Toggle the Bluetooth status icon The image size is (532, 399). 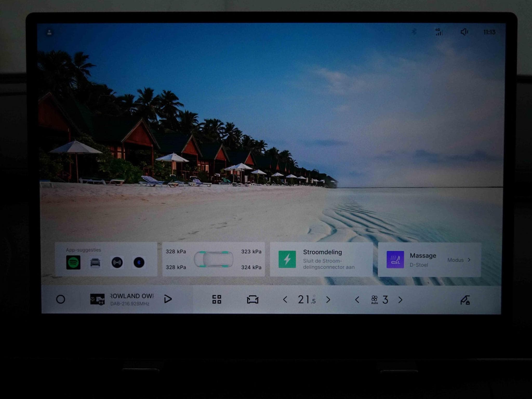coord(414,32)
